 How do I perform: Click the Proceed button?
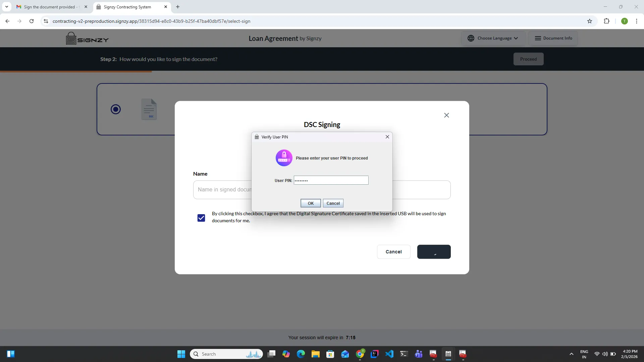528,59
